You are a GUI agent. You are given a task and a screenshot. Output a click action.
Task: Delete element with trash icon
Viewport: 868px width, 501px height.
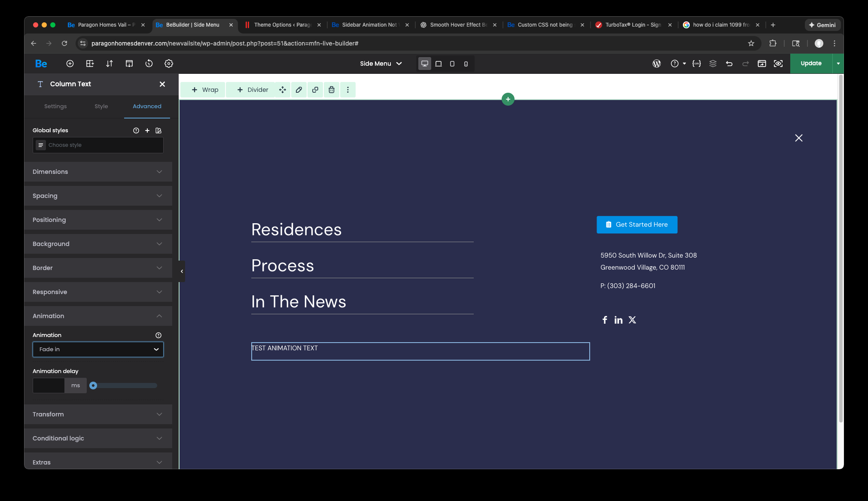tap(332, 90)
